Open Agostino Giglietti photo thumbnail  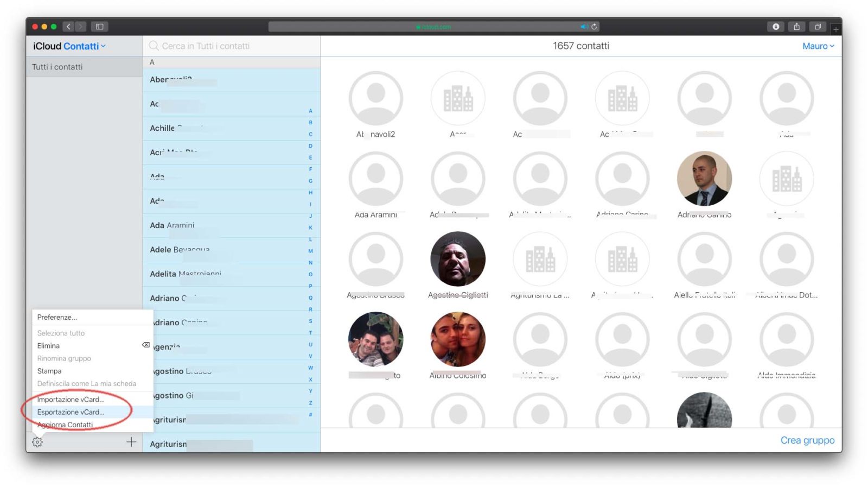pyautogui.click(x=458, y=259)
